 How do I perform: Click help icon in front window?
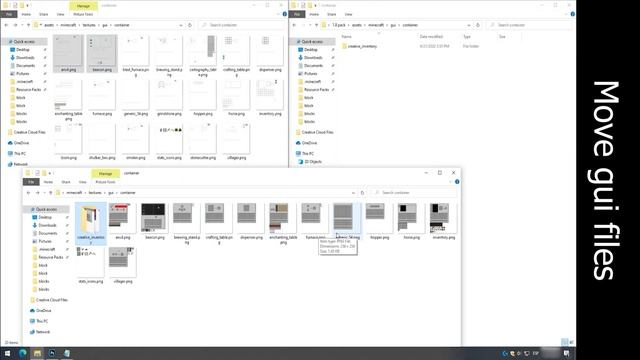457,182
